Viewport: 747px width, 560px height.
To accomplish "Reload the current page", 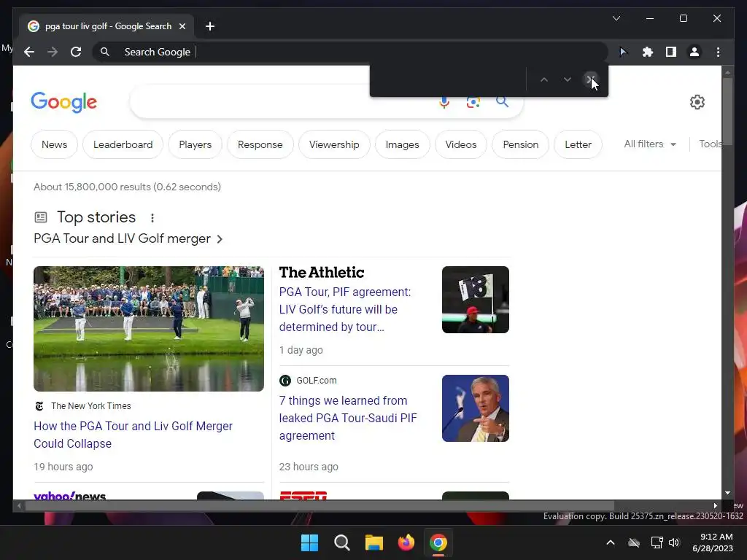I will pos(76,52).
